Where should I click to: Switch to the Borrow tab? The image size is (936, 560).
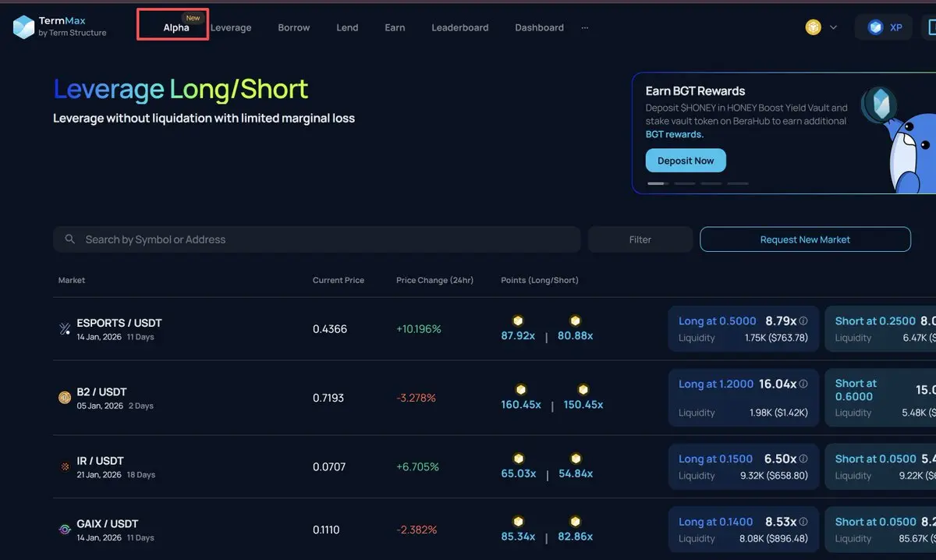click(294, 27)
